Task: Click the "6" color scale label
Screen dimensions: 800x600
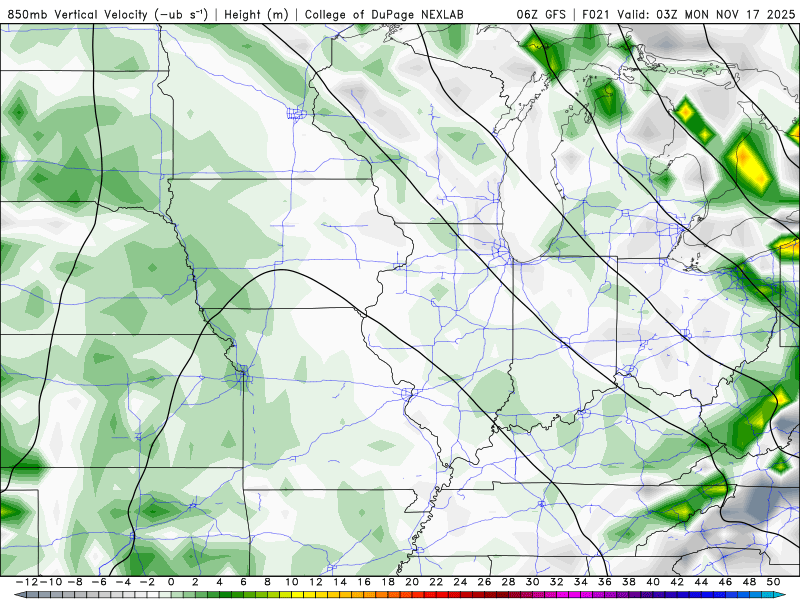Action: click(243, 582)
